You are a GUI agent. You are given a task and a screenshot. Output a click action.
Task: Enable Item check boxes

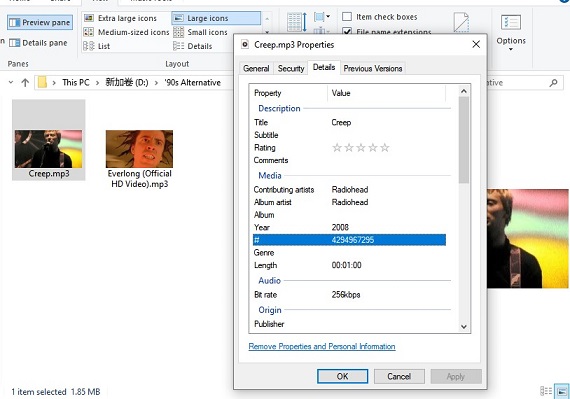[347, 17]
